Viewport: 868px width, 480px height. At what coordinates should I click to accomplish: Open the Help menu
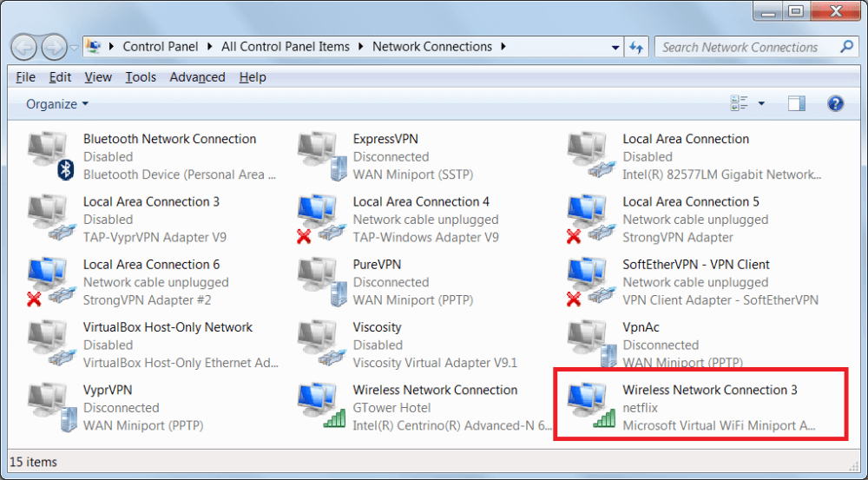[x=253, y=77]
